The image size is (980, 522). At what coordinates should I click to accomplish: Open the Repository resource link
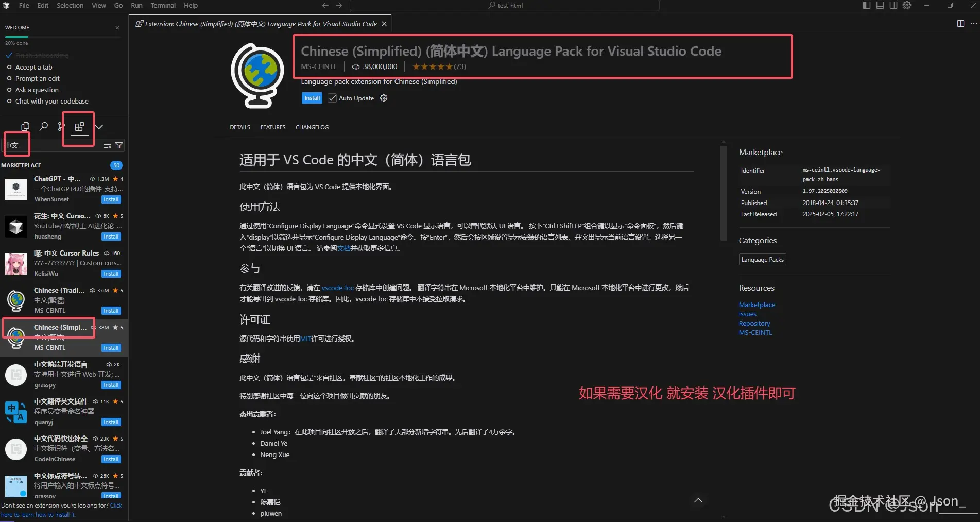pos(754,324)
